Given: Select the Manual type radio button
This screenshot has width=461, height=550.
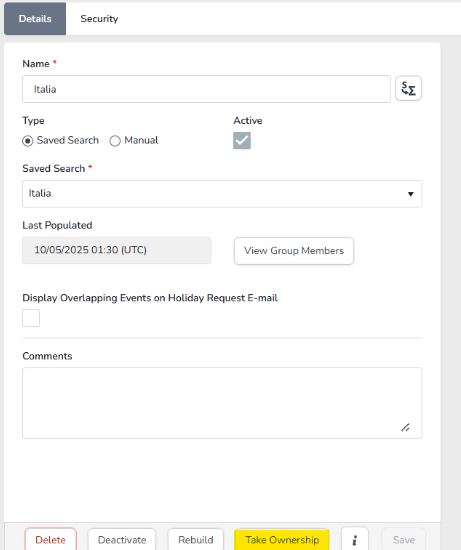Looking at the screenshot, I should (115, 141).
